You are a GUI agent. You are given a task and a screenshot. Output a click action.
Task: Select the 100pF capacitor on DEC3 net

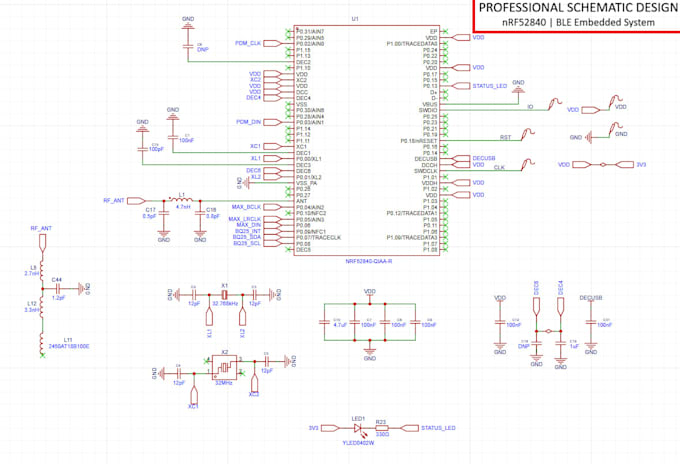[x=142, y=149]
